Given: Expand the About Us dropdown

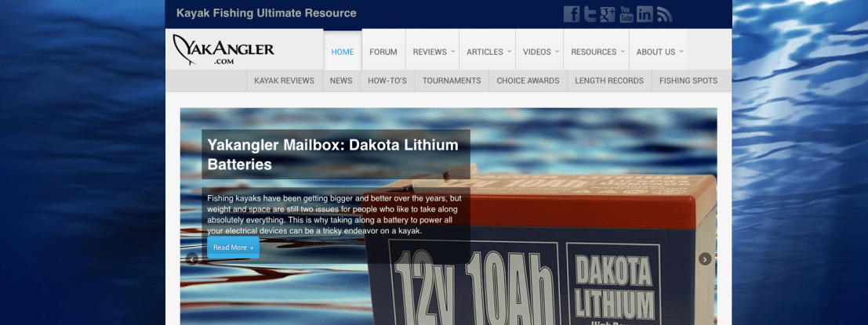Looking at the screenshot, I should tap(659, 52).
